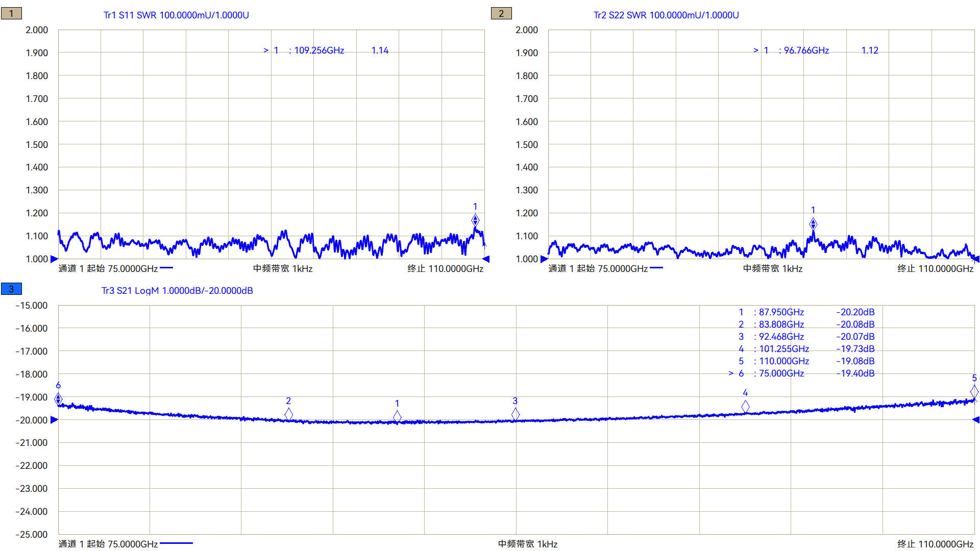980x551 pixels.
Task: Click marker 6 diamond at 75 GHz start
Action: (59, 398)
